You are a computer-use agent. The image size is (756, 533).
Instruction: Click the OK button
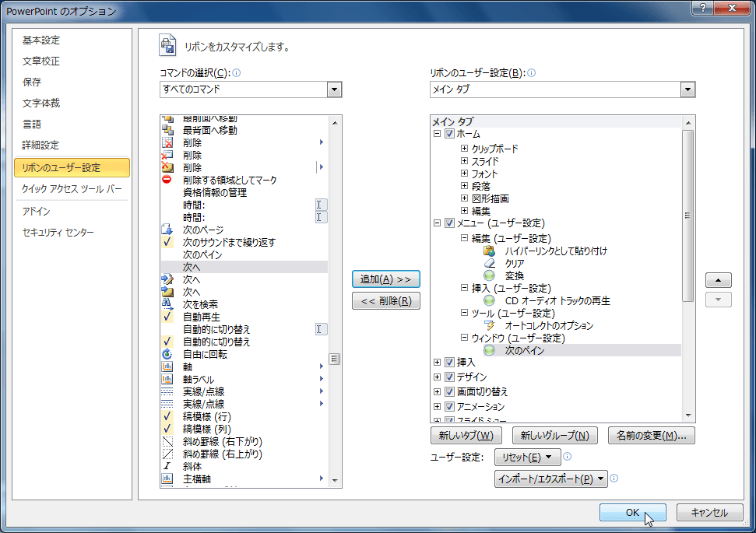tap(632, 513)
